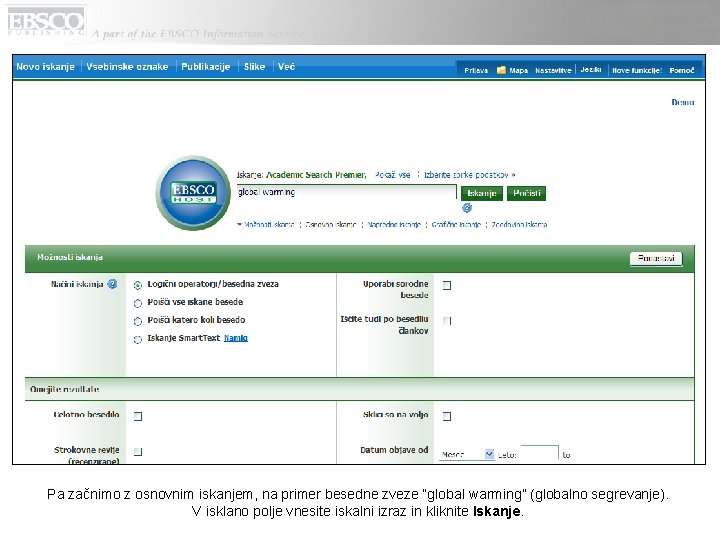Click the Počisti clear button
The width and height of the screenshot is (720, 540).
click(x=526, y=193)
